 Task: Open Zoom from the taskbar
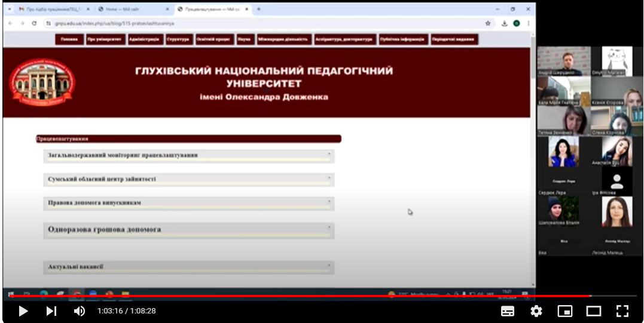(93, 294)
